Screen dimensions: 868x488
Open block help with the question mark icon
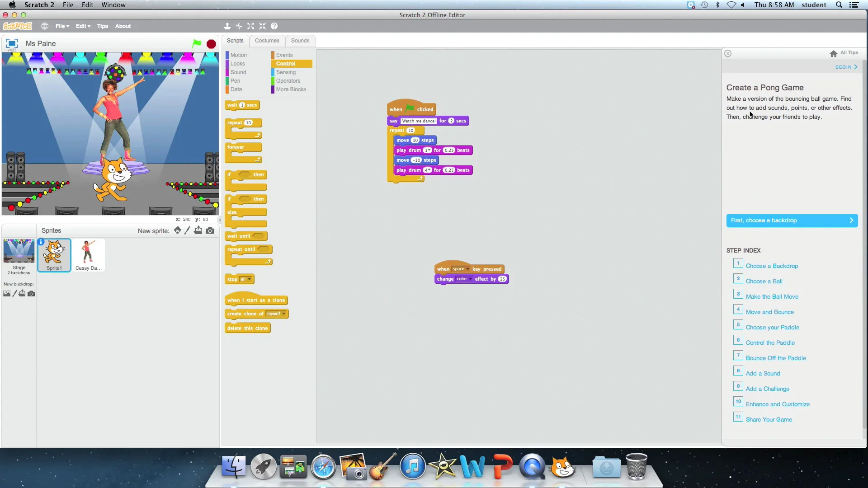274,26
